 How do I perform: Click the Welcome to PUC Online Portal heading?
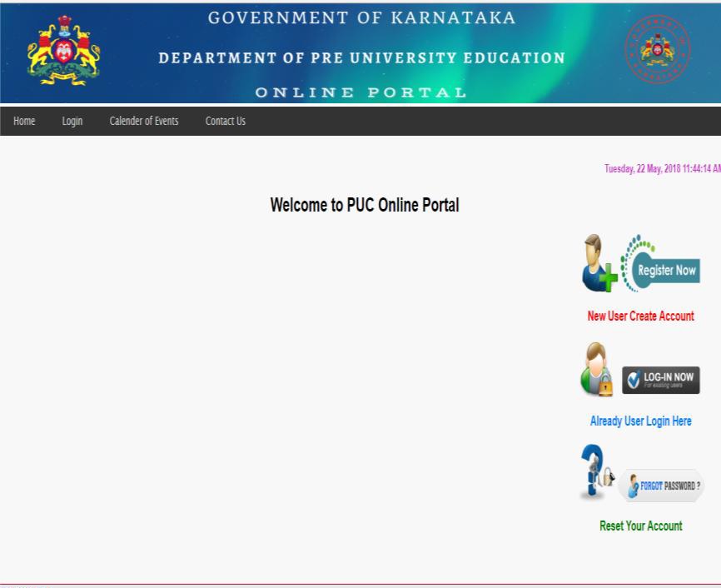[x=365, y=205]
